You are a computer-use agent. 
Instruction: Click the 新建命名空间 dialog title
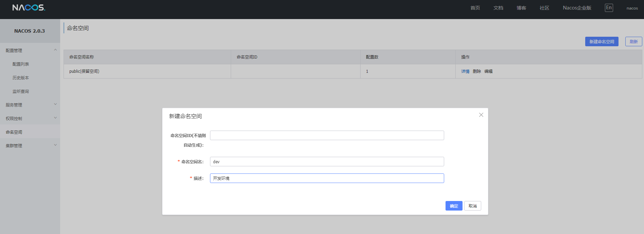(x=186, y=116)
